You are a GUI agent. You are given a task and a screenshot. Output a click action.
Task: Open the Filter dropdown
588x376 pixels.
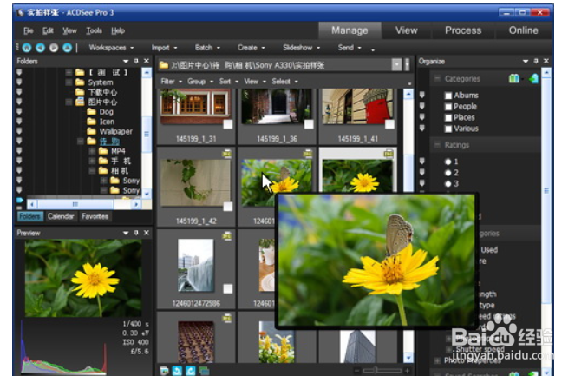click(172, 81)
